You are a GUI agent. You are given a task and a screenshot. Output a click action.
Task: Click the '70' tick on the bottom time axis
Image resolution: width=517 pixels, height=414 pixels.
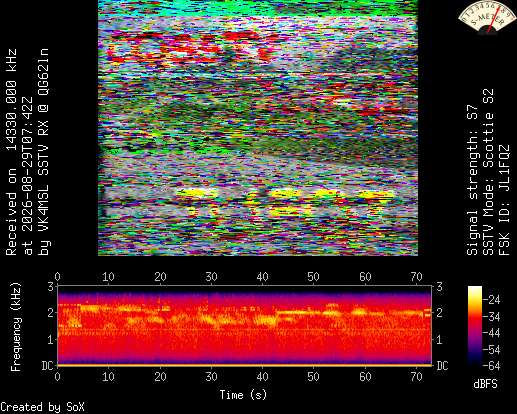416,377
